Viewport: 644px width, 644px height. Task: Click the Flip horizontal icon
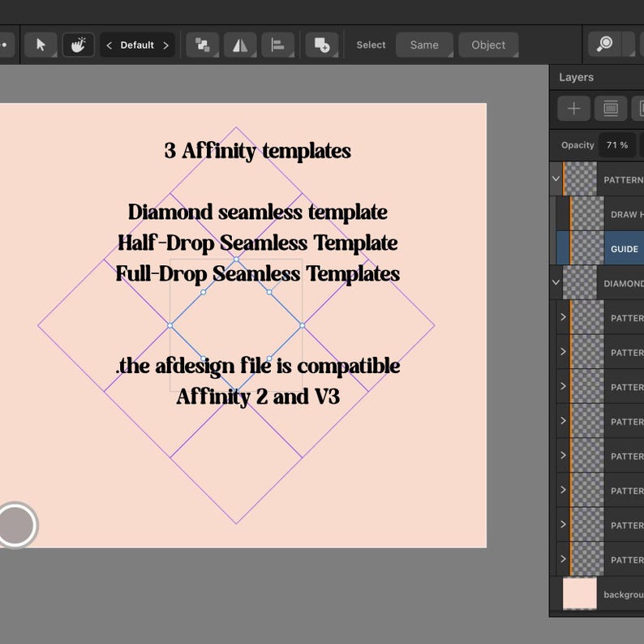(240, 45)
